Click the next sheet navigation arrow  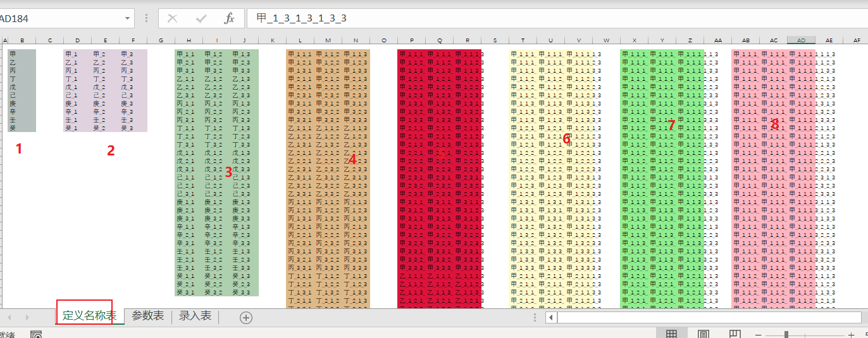click(x=27, y=317)
